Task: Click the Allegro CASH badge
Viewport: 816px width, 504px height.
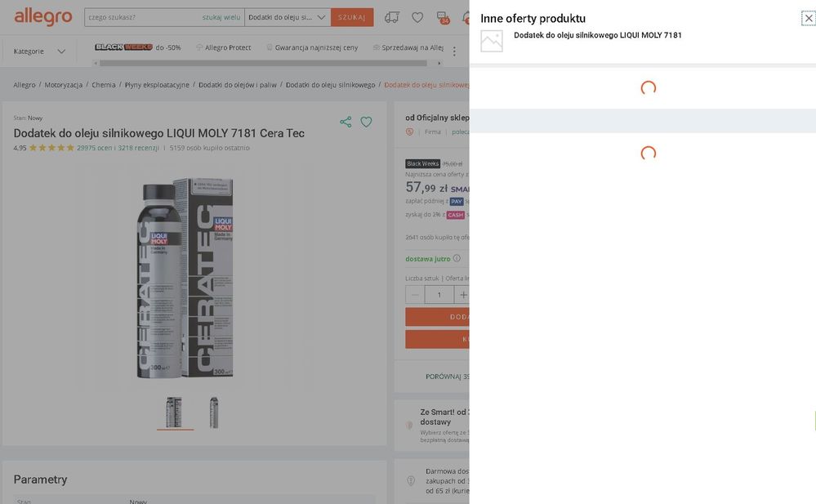Action: click(455, 215)
